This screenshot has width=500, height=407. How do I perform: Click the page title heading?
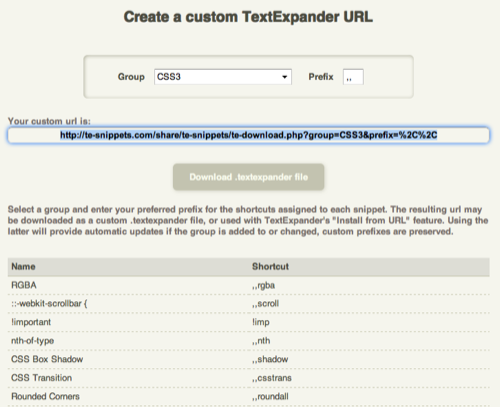(x=248, y=17)
